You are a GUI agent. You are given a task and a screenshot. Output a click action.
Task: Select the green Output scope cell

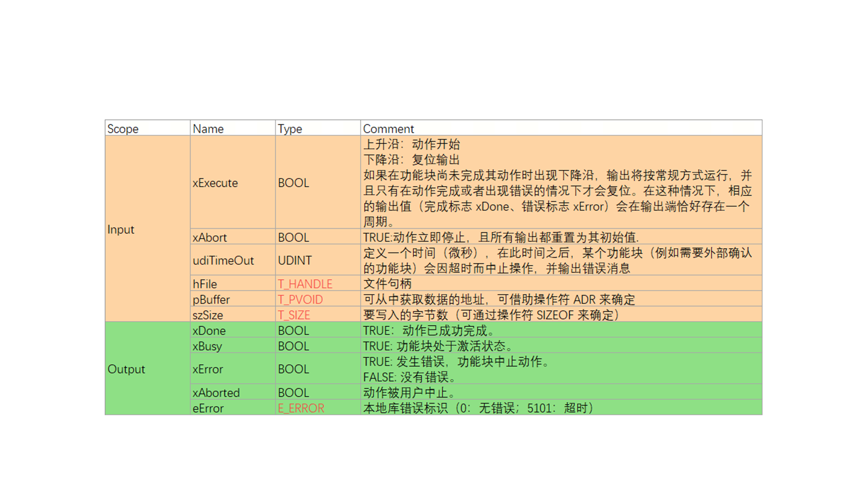(x=126, y=369)
